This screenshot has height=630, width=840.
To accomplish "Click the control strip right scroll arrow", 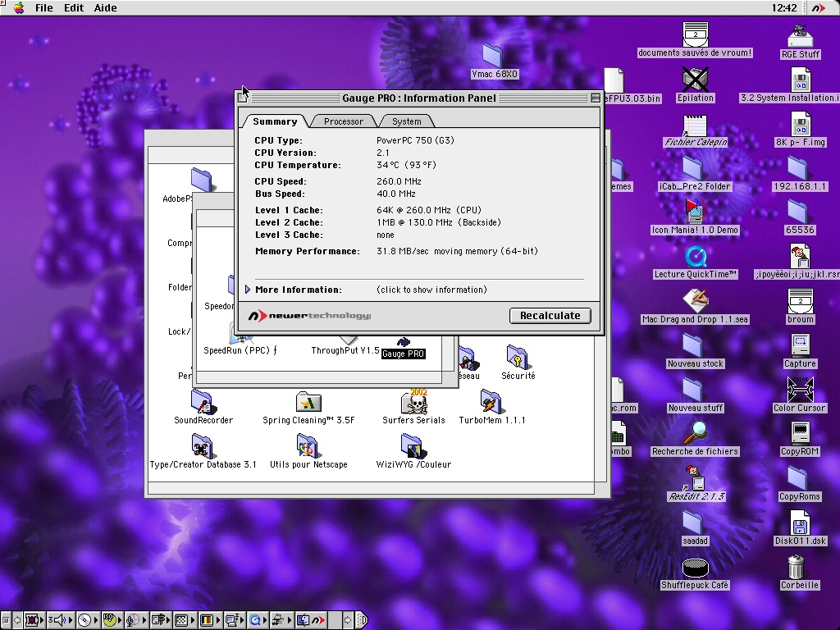I will 348,620.
